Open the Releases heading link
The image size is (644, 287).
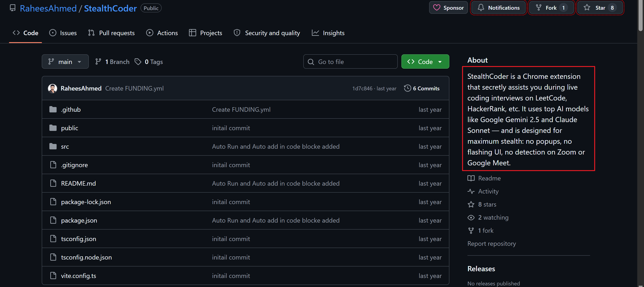click(481, 269)
